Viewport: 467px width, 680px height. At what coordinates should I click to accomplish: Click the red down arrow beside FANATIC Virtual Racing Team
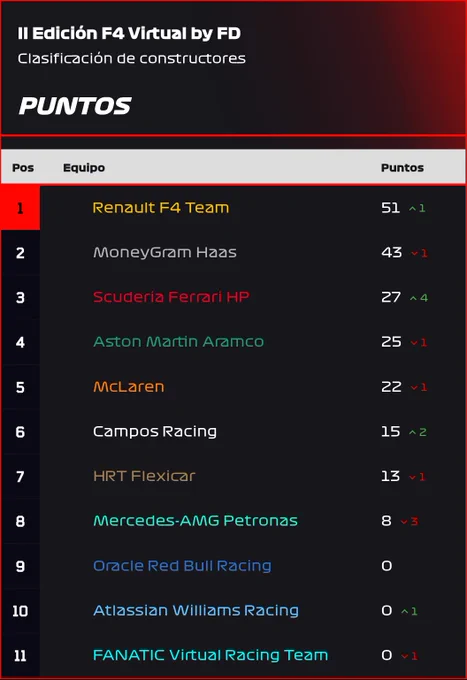coord(409,656)
